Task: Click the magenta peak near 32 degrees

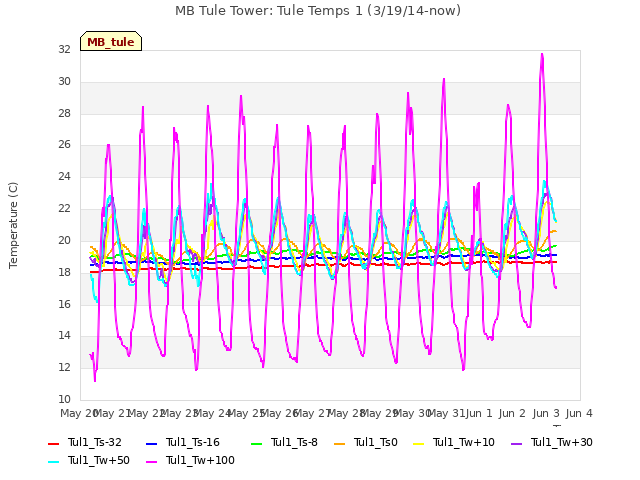Action: coord(542,55)
